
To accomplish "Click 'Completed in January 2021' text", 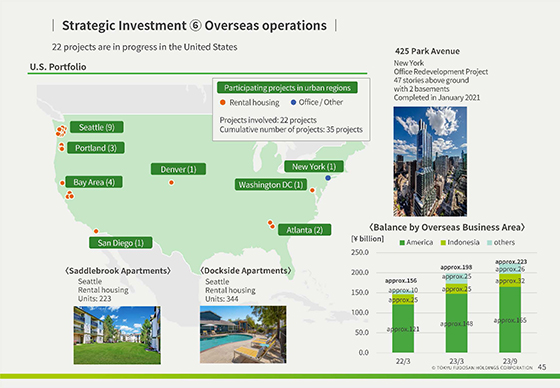I will tap(437, 98).
